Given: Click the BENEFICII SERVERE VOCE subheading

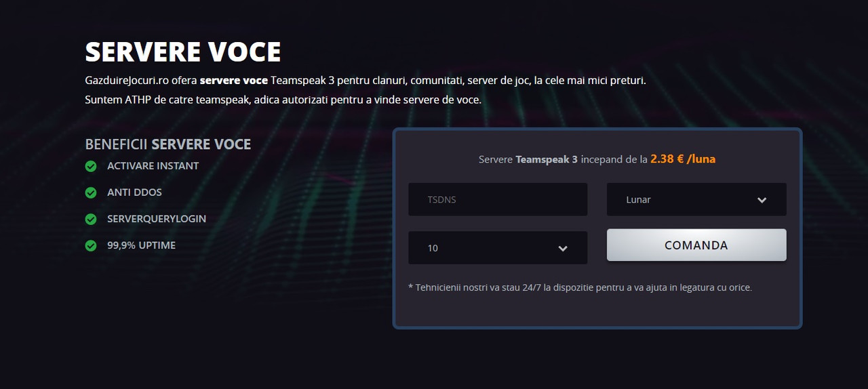Looking at the screenshot, I should coord(168,144).
